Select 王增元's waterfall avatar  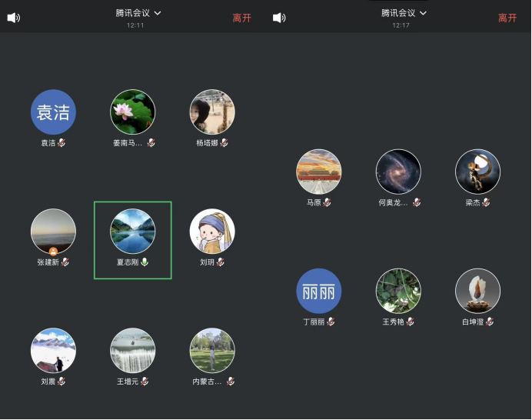point(133,351)
